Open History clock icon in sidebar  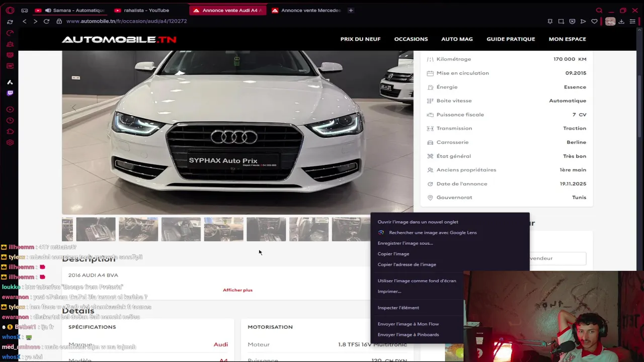[x=10, y=121]
